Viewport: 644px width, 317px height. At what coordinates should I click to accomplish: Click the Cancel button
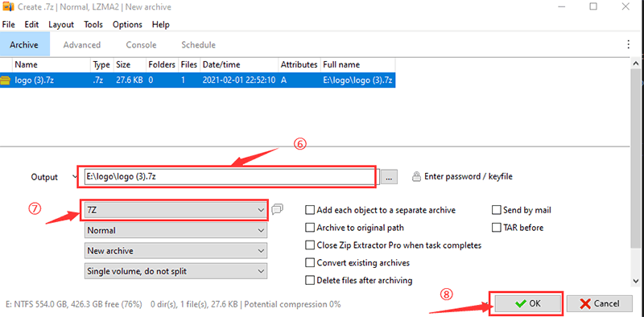599,303
